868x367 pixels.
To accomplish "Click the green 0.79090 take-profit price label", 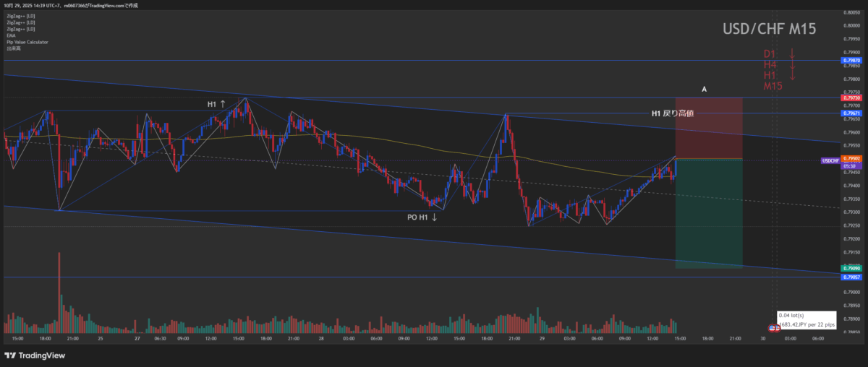I will (x=851, y=268).
